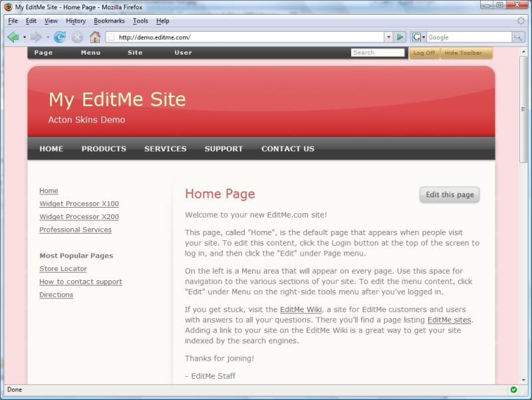The image size is (532, 400).
Task: Select CONTACT US in the navigation bar
Action: [x=288, y=148]
